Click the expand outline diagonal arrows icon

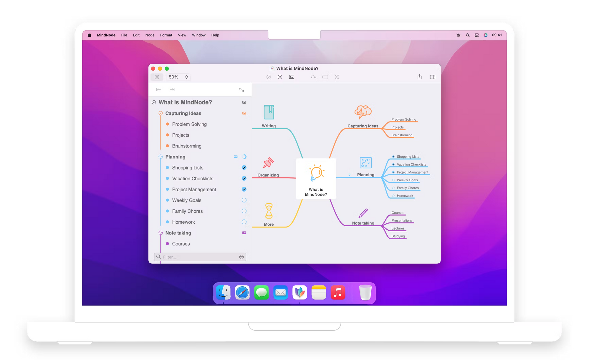click(241, 90)
